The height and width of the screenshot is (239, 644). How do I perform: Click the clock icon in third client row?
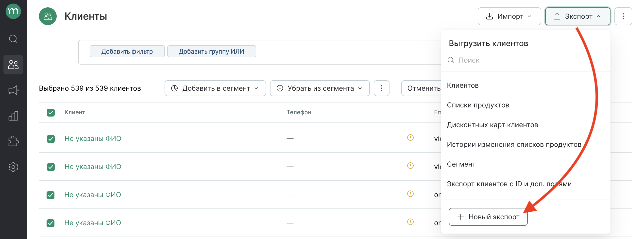click(x=410, y=194)
